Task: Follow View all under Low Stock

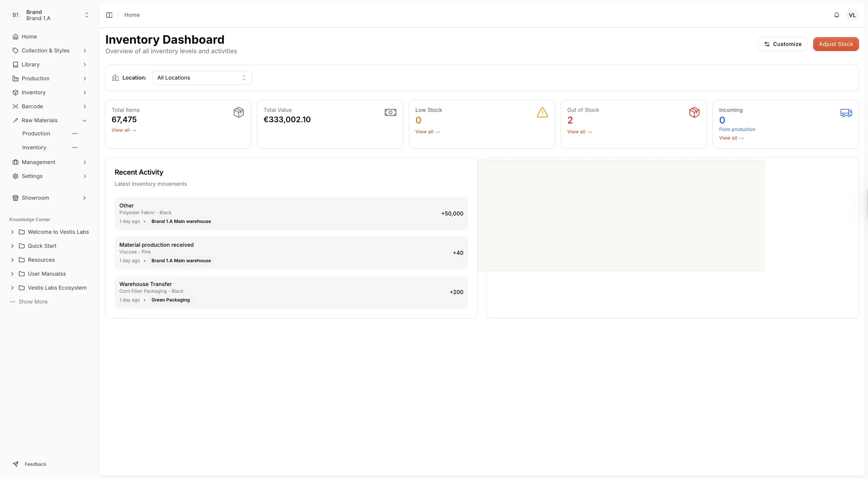Action: tap(427, 132)
